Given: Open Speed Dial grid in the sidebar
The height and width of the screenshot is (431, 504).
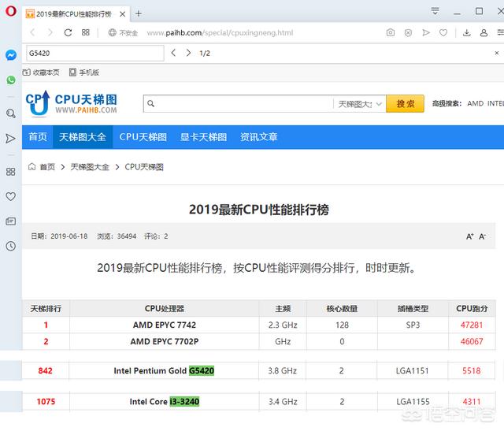Looking at the screenshot, I should point(10,172).
